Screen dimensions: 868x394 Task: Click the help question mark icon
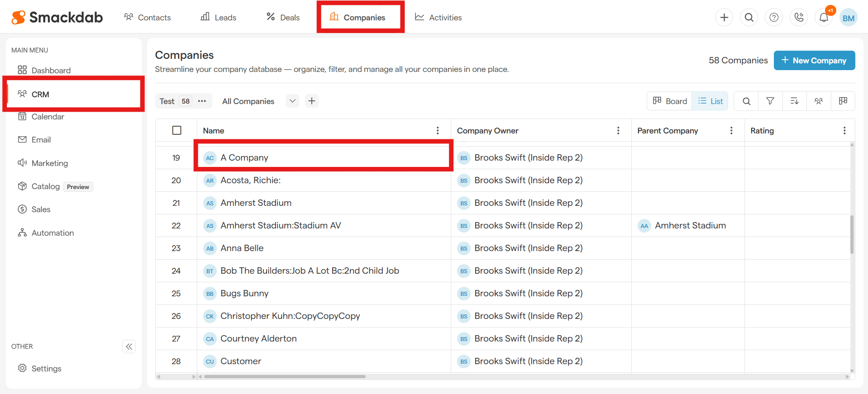774,18
